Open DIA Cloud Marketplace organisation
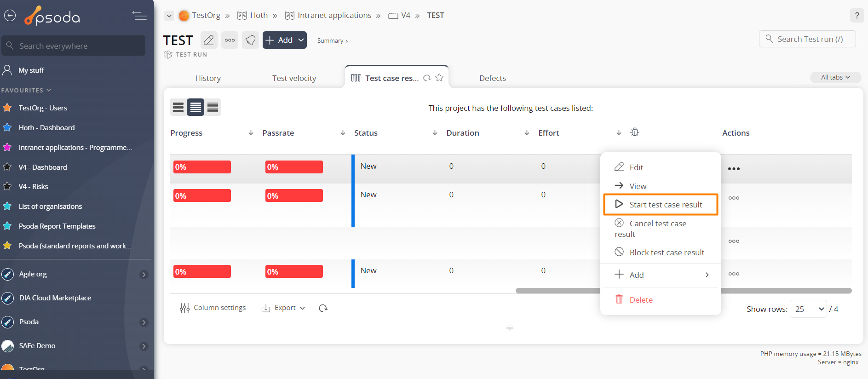The height and width of the screenshot is (379, 868). click(x=55, y=298)
